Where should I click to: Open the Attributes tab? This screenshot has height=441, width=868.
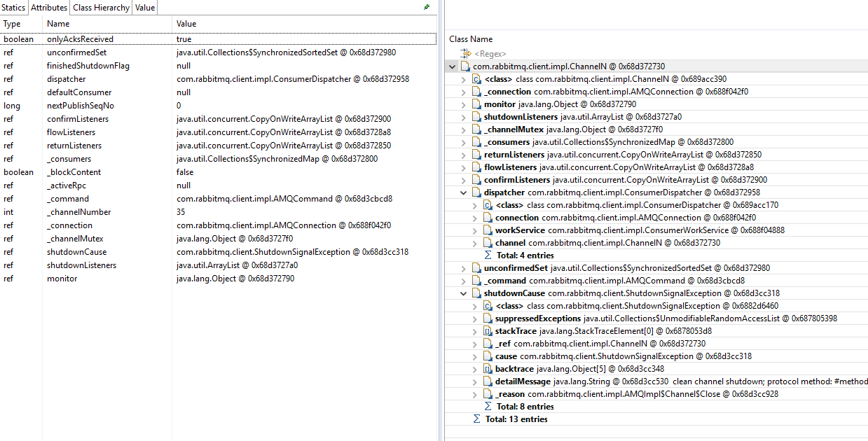(49, 8)
